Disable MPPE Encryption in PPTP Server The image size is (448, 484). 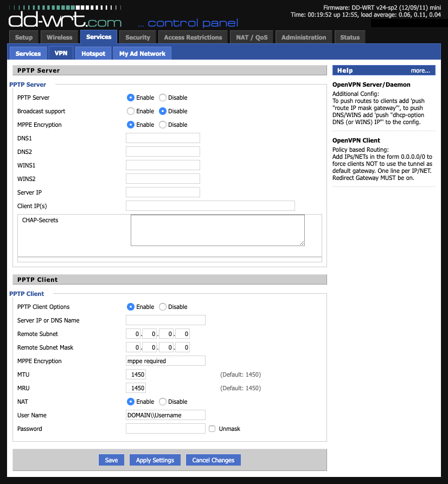pyautogui.click(x=163, y=125)
